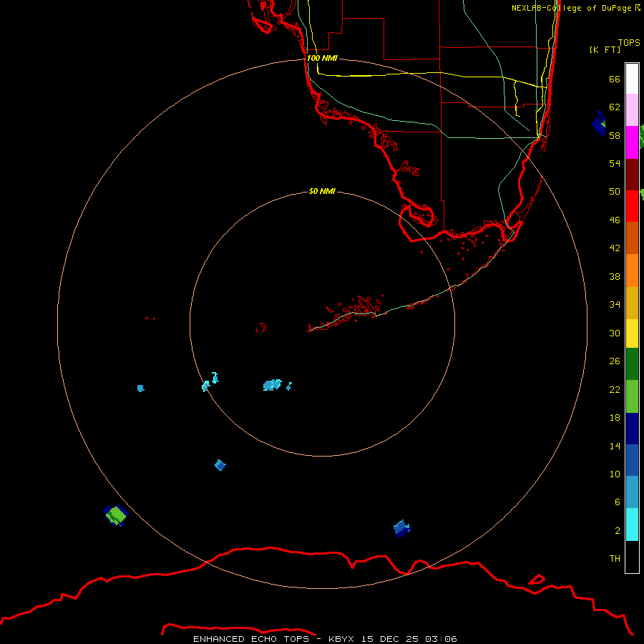644x644 pixels.
Task: Click the white 66 kft legend swatch
Action: (x=632, y=79)
